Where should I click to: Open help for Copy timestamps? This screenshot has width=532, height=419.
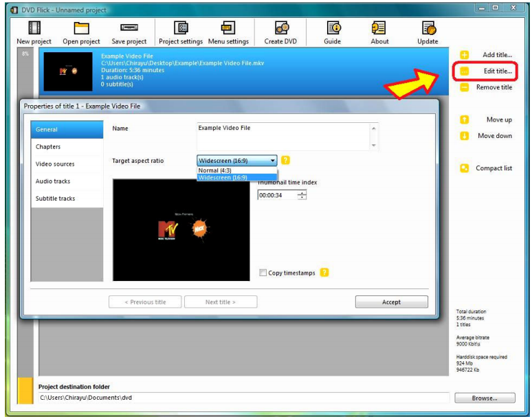pos(324,273)
